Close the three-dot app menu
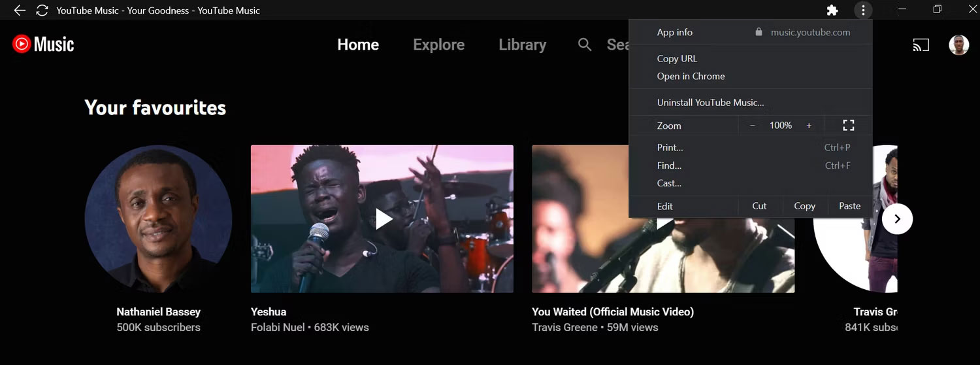 click(863, 10)
